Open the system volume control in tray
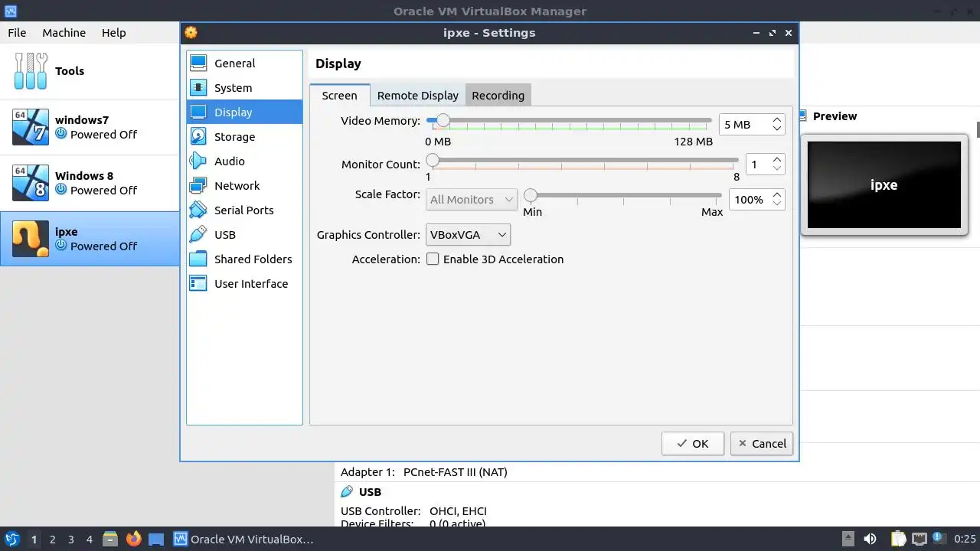The height and width of the screenshot is (551, 980). (x=870, y=539)
